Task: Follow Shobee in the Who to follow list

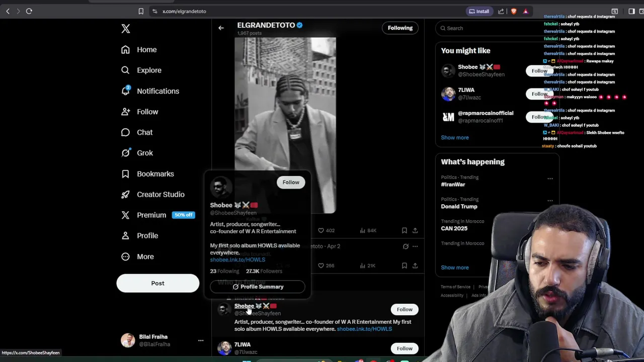Action: point(405,309)
